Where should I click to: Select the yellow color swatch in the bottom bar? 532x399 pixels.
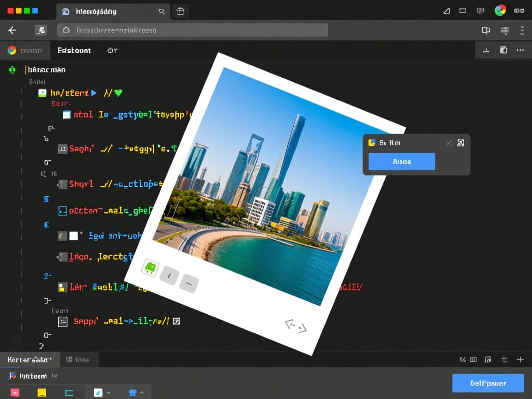42,393
